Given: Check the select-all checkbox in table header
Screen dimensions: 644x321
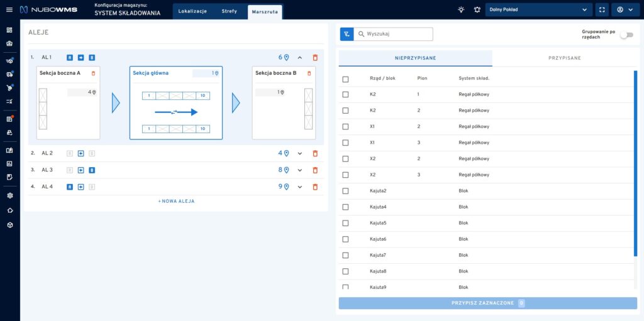Looking at the screenshot, I should (x=345, y=79).
